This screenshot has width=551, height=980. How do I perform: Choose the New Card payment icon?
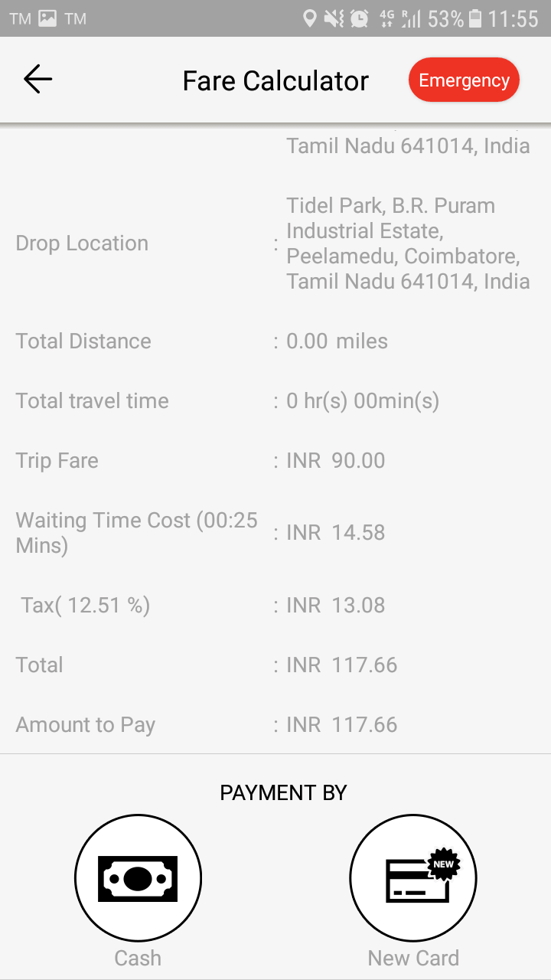(413, 878)
